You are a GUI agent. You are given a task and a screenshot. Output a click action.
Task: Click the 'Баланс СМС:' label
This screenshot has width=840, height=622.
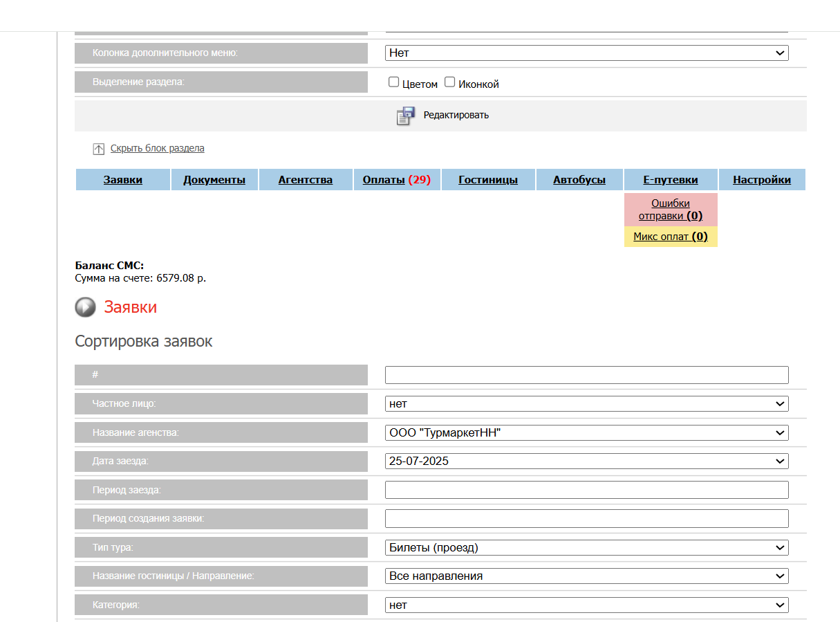(109, 266)
